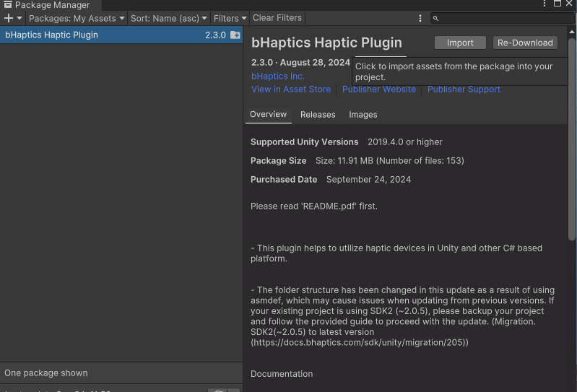This screenshot has height=392, width=577.
Task: Open the toolbar kebab menu left of search
Action: pos(420,18)
